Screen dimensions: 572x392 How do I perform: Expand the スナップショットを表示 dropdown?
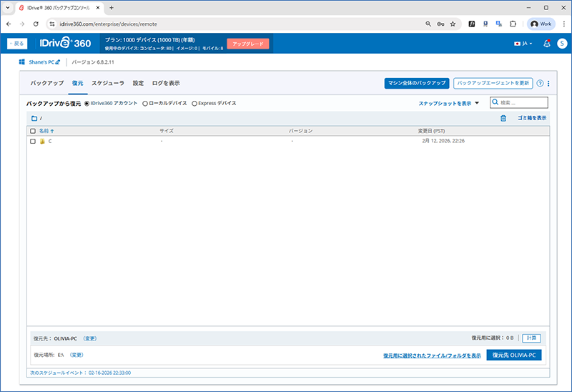pos(449,103)
